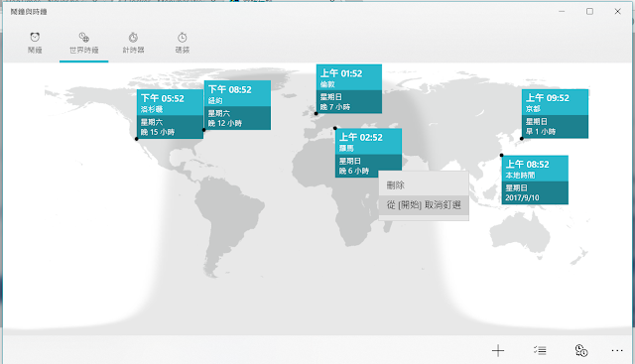Viewport: 635px width, 364px height.
Task: Choose 從[開始]取消釘選 unpin option
Action: [424, 205]
